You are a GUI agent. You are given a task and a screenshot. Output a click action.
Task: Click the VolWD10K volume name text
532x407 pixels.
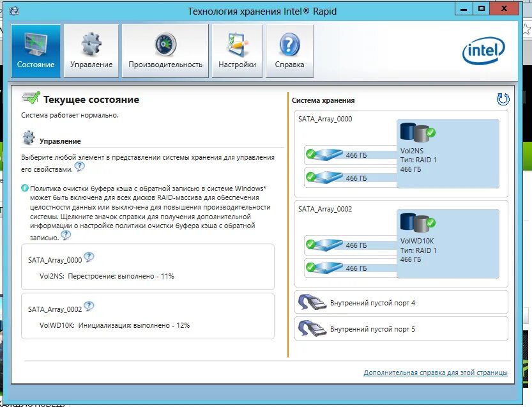[417, 241]
